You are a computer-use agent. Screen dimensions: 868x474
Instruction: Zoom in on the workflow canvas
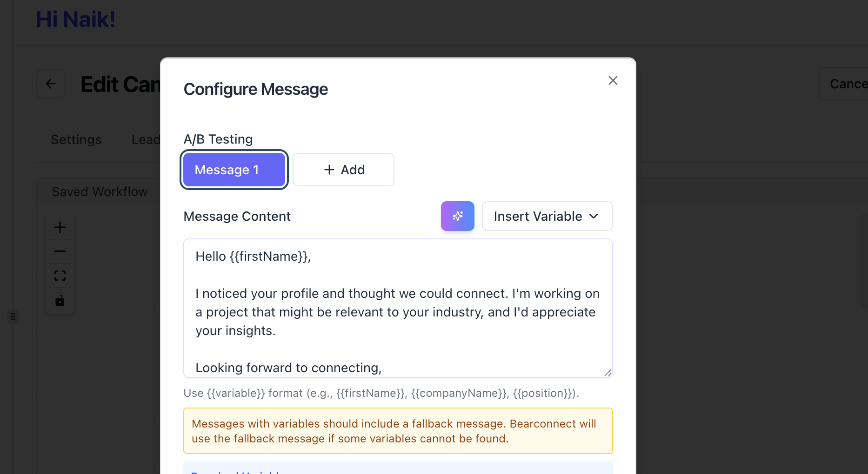tap(60, 227)
